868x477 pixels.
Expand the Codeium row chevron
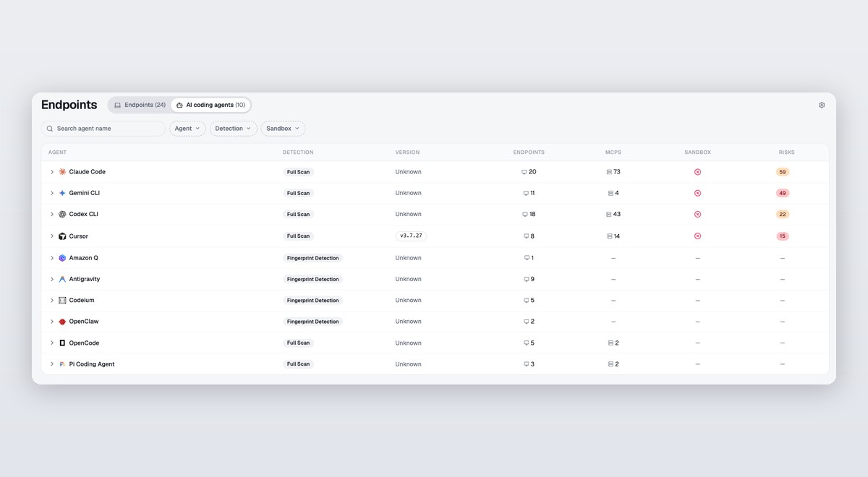point(52,301)
